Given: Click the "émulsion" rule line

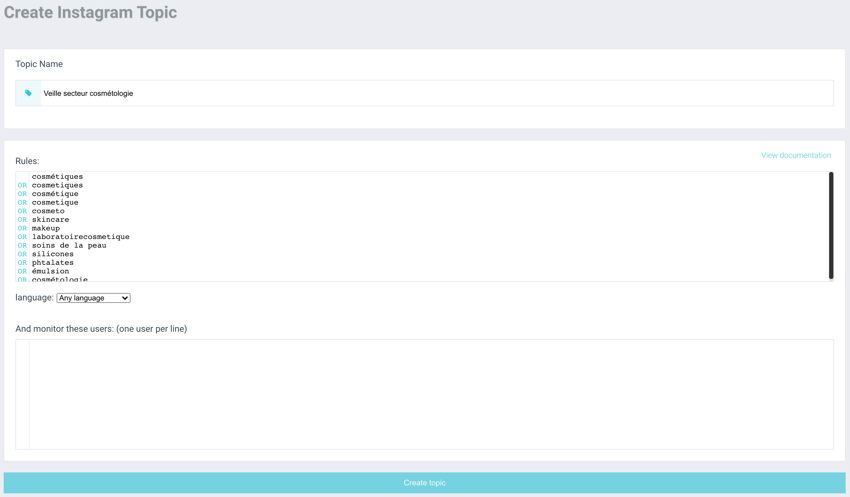Looking at the screenshot, I should [x=50, y=272].
